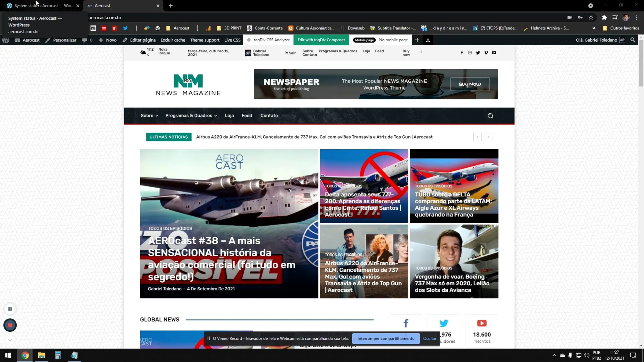Viewport: 644px width, 362px height.
Task: Open Chrome extensions puzzle icon
Action: pyautogui.click(x=604, y=17)
